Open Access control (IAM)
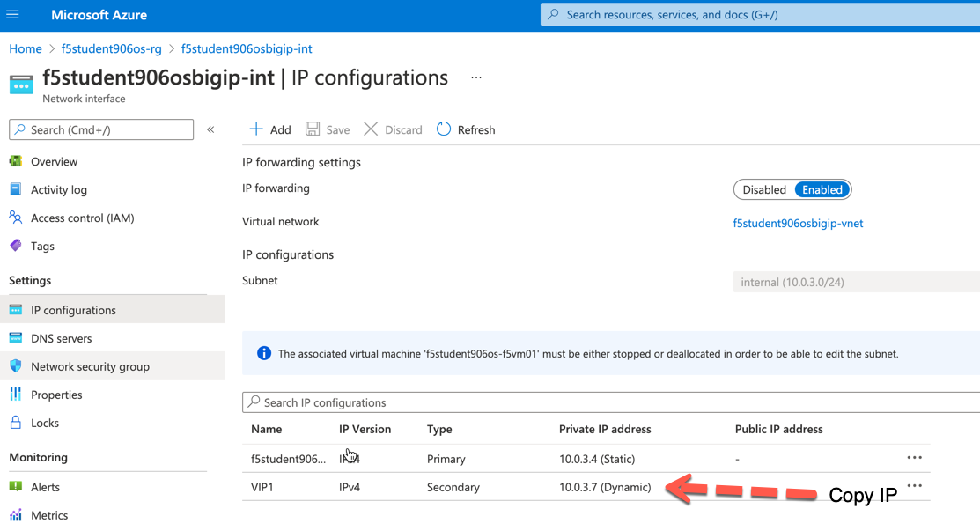The image size is (980, 531). pos(83,218)
